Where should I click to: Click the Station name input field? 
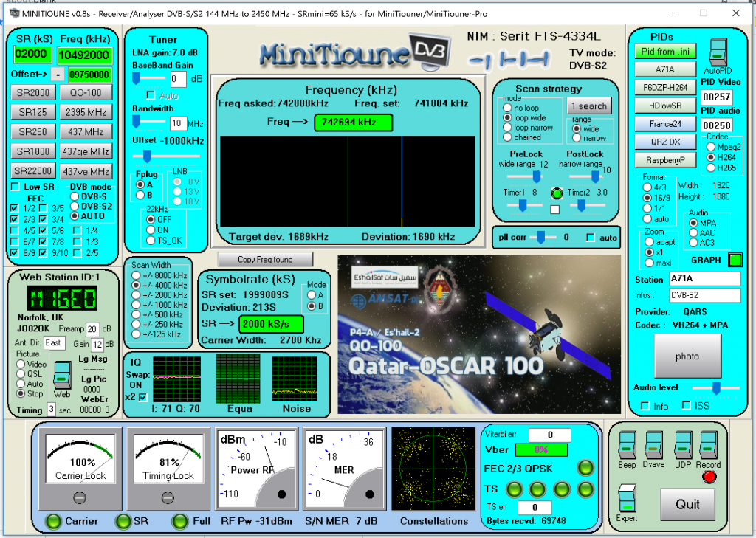pos(704,279)
